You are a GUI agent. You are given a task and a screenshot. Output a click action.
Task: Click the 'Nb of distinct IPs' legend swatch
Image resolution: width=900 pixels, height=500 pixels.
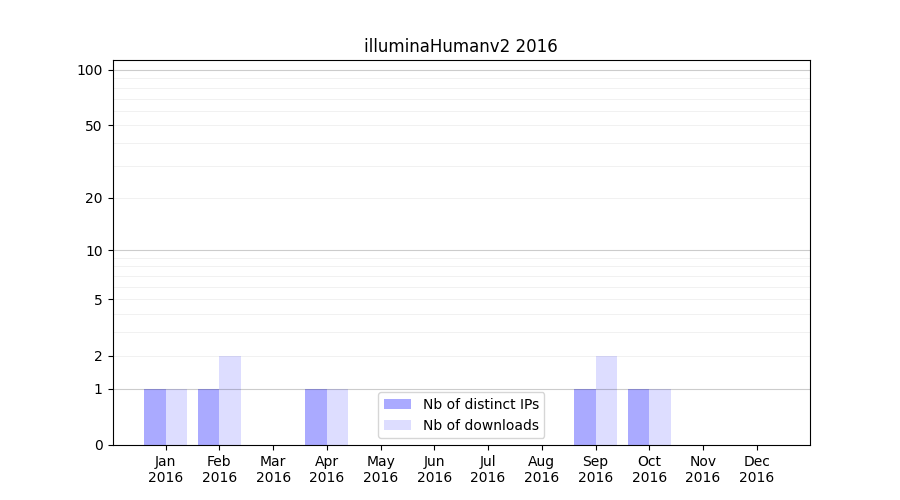point(397,404)
